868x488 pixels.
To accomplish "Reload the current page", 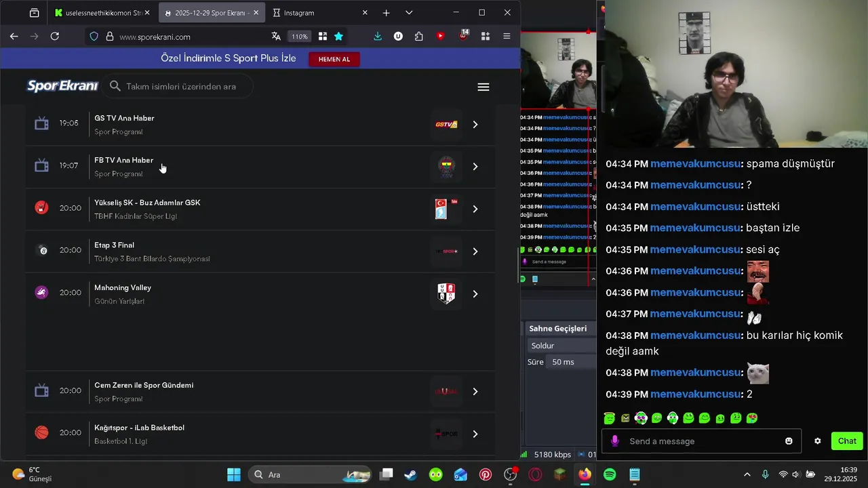I will (55, 37).
